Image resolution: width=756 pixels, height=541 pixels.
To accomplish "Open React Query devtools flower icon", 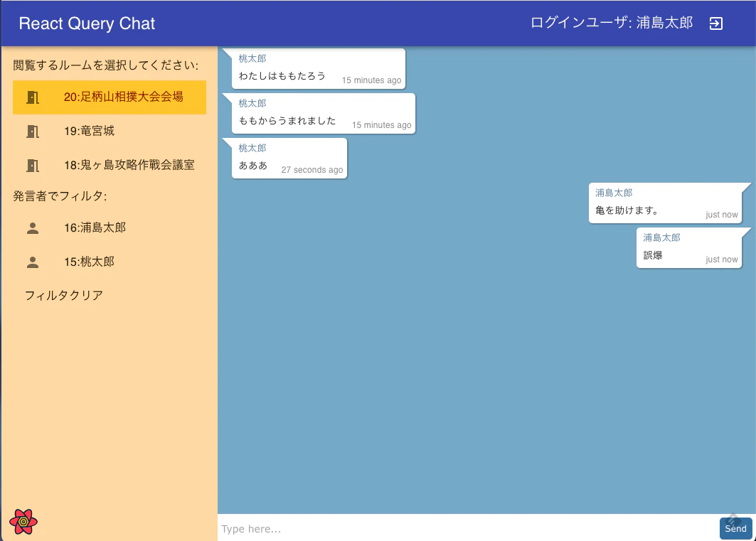I will [23, 522].
